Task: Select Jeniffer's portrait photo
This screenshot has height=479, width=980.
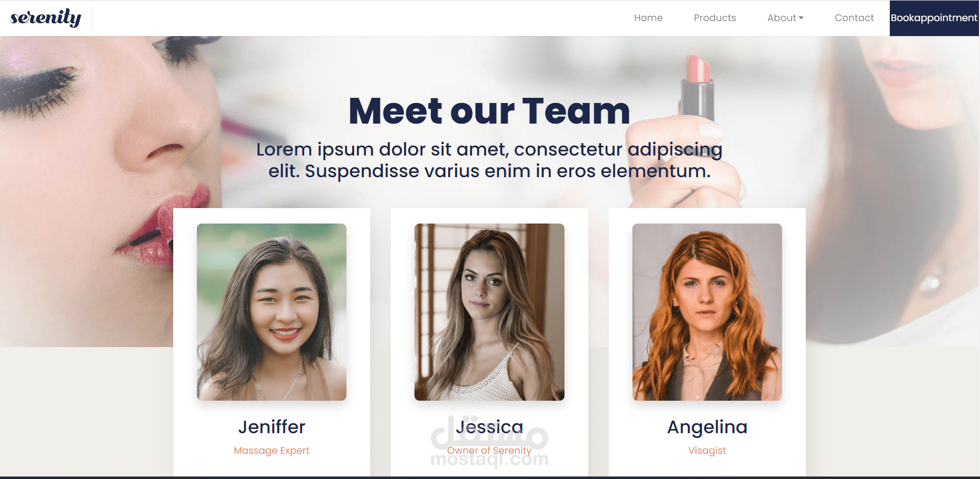Action: point(272,312)
